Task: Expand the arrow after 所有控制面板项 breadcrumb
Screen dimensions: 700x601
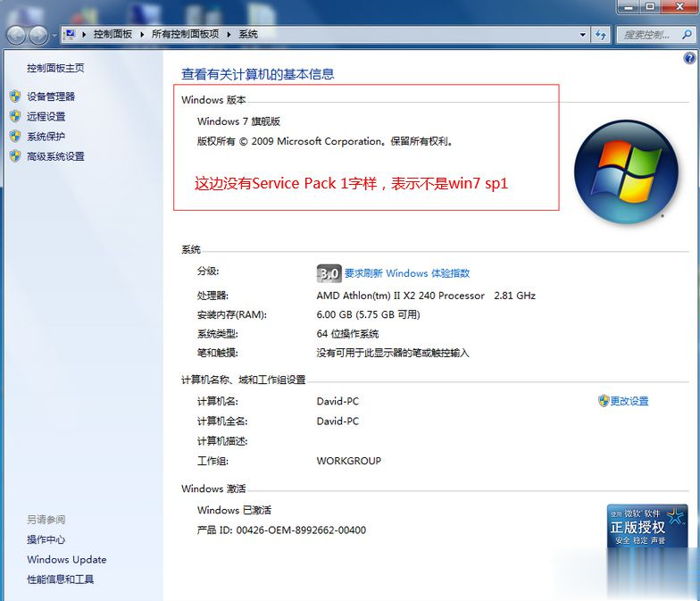Action: point(229,34)
